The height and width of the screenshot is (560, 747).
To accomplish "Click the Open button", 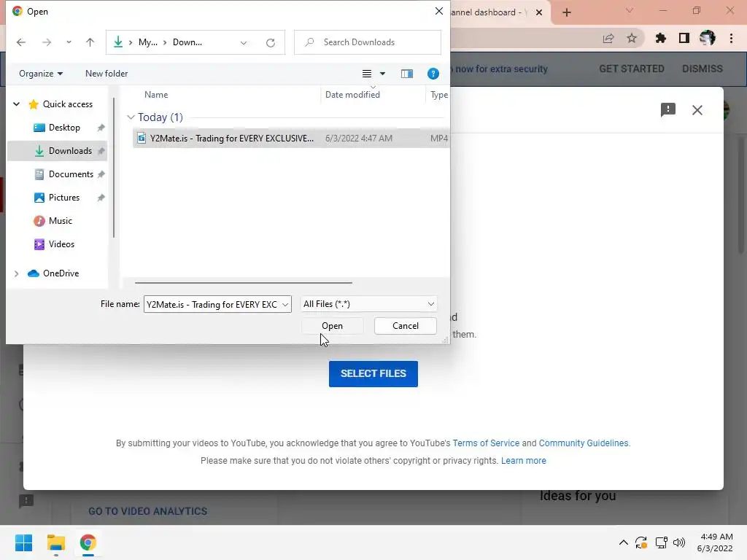I will [332, 326].
